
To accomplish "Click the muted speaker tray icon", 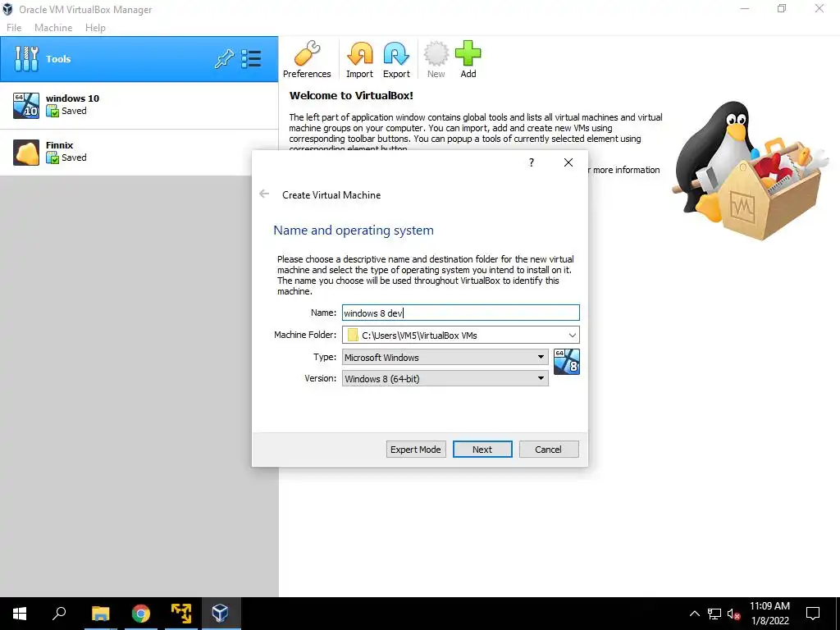I will pos(734,614).
